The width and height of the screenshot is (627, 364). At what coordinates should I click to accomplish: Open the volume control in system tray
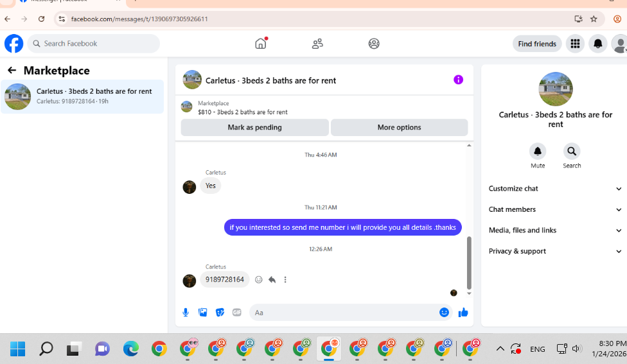coord(576,349)
